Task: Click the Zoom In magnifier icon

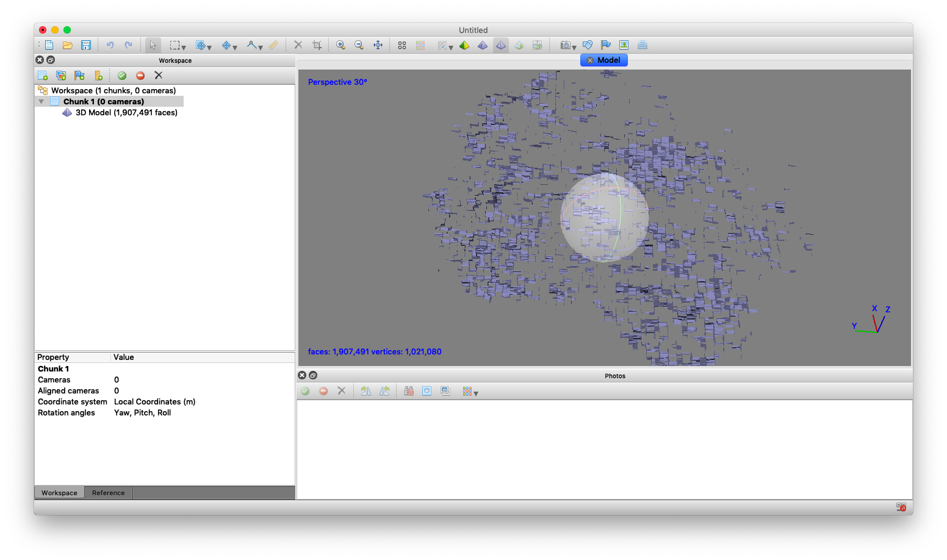Action: tap(340, 45)
